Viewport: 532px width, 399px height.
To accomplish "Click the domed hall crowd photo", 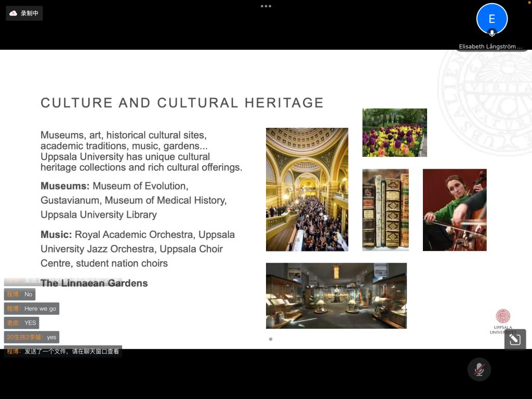I will [x=307, y=189].
